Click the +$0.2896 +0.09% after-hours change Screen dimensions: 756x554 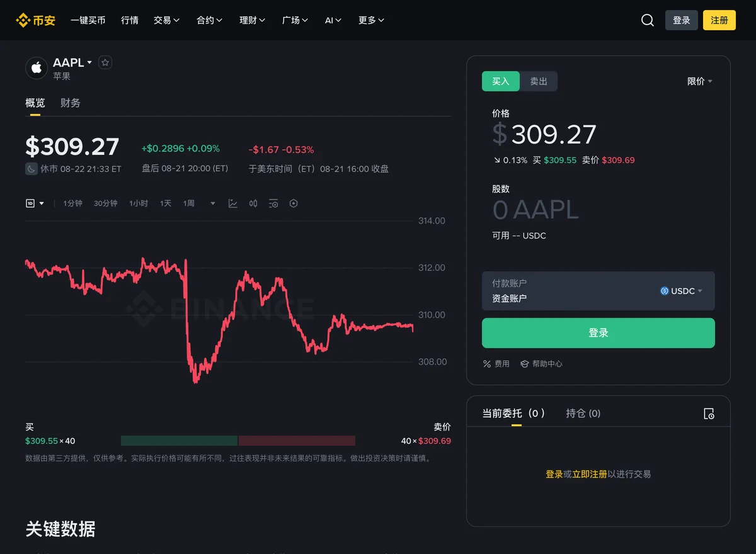[181, 149]
